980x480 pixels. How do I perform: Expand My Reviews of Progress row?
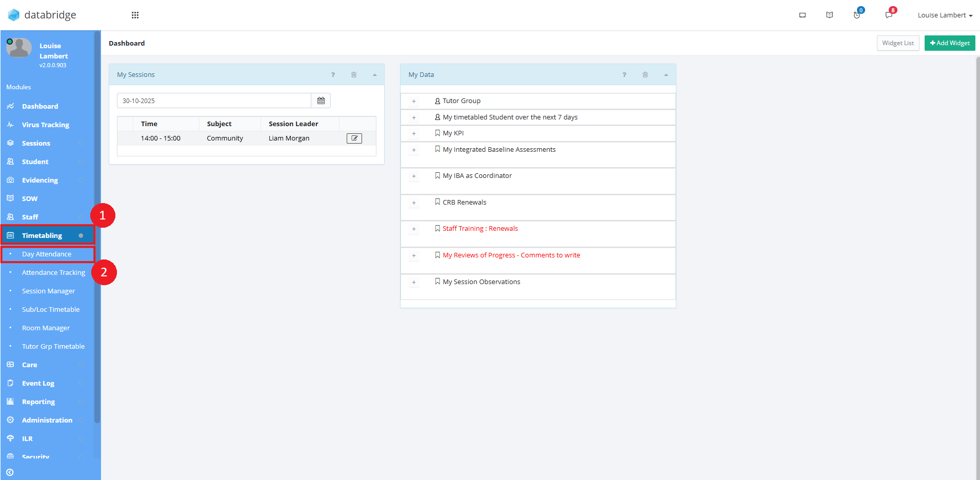[x=414, y=255]
